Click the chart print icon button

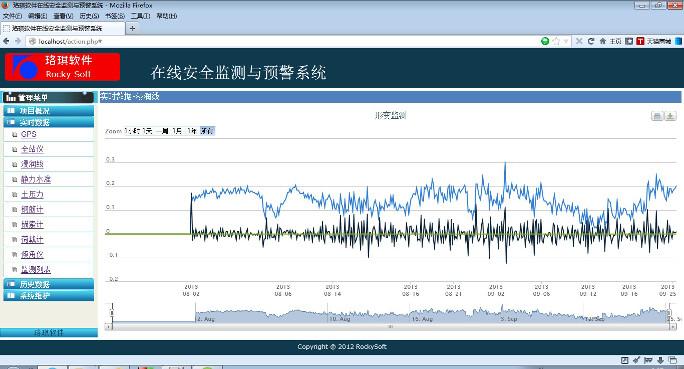click(x=657, y=116)
